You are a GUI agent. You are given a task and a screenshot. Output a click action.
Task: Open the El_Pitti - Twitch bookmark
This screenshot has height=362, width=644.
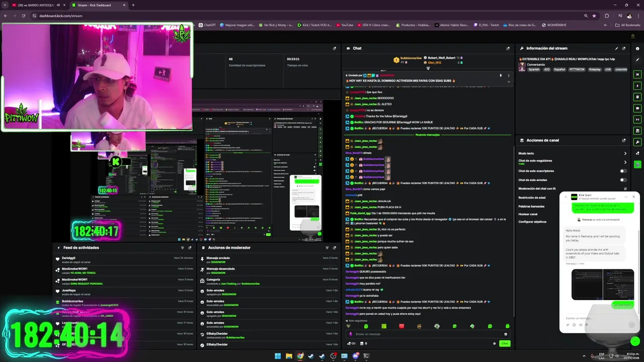[x=486, y=25]
